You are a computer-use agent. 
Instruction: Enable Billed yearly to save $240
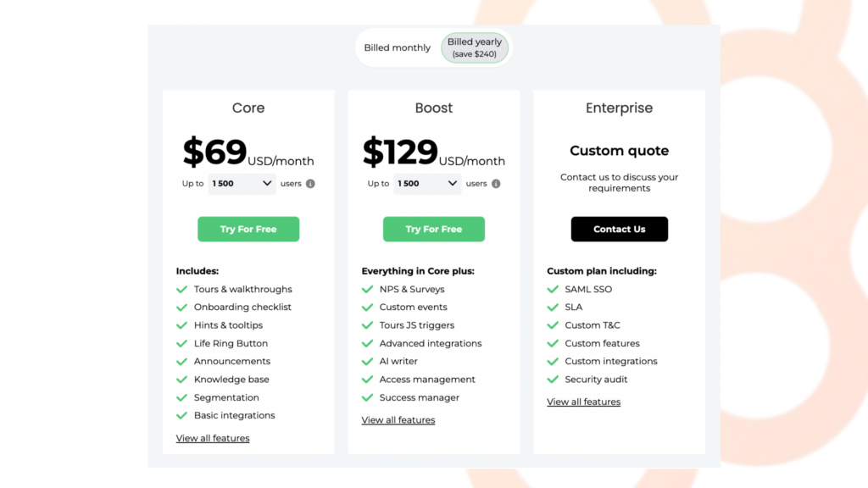click(x=474, y=47)
